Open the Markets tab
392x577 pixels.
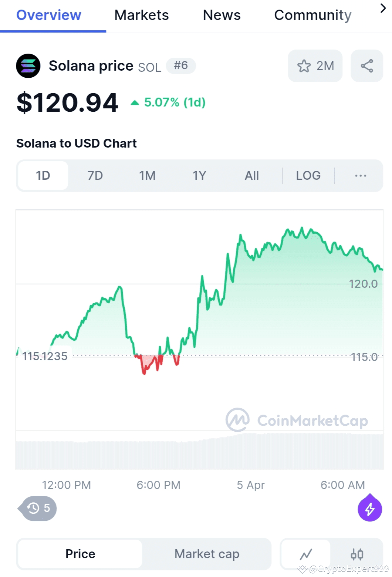click(x=141, y=15)
